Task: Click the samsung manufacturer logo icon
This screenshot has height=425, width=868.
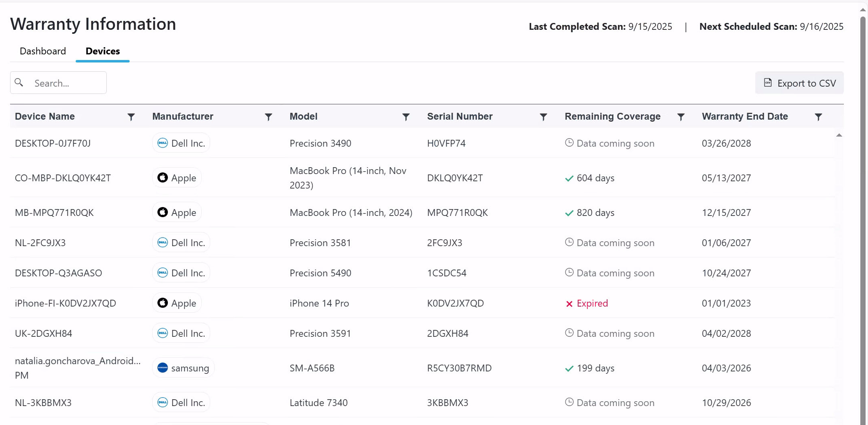Action: point(163,368)
